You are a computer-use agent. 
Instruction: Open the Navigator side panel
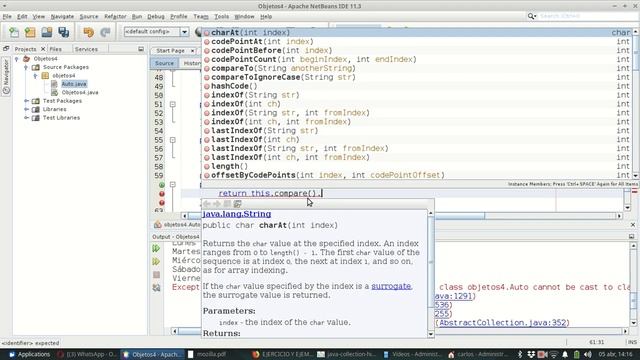pos(6,76)
